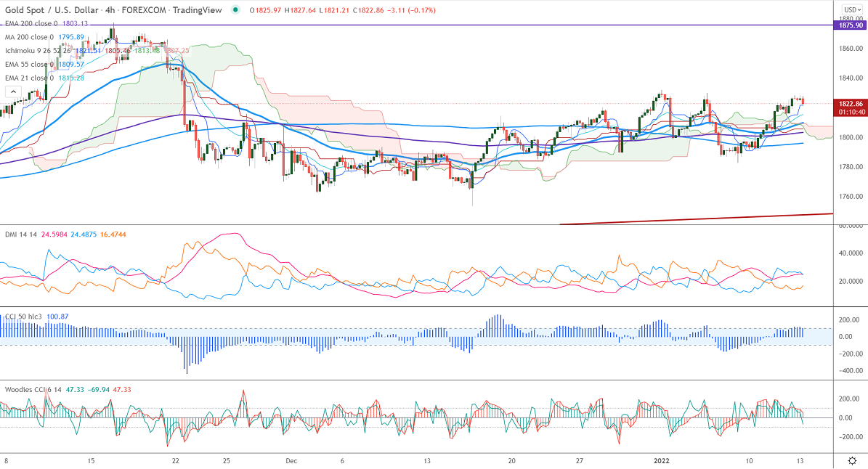This screenshot has width=868, height=469.
Task: Open the USD currency dropdown
Action: click(853, 10)
